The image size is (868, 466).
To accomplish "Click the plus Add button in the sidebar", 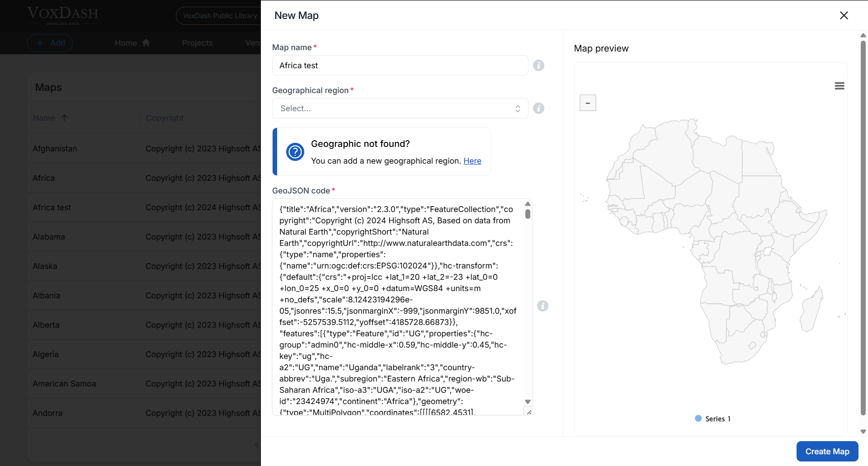I will pos(50,42).
